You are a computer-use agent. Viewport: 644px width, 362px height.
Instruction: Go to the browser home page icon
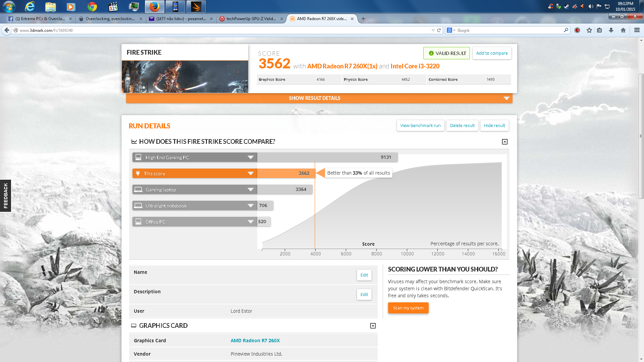tap(623, 30)
